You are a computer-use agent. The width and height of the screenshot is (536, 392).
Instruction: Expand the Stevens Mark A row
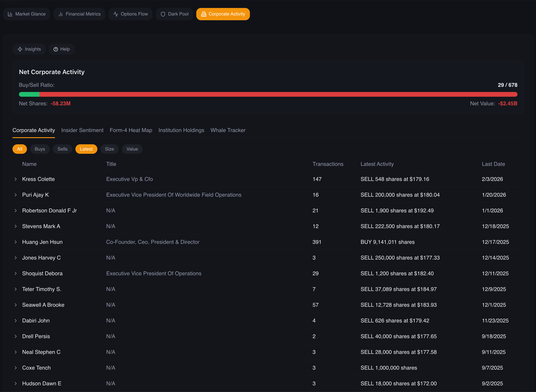tap(16, 226)
